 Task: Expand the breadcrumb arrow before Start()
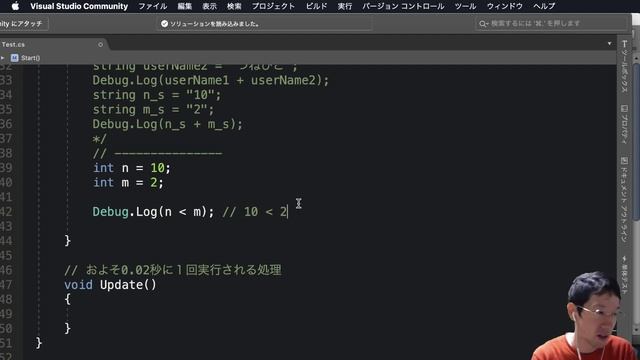[x=2, y=58]
